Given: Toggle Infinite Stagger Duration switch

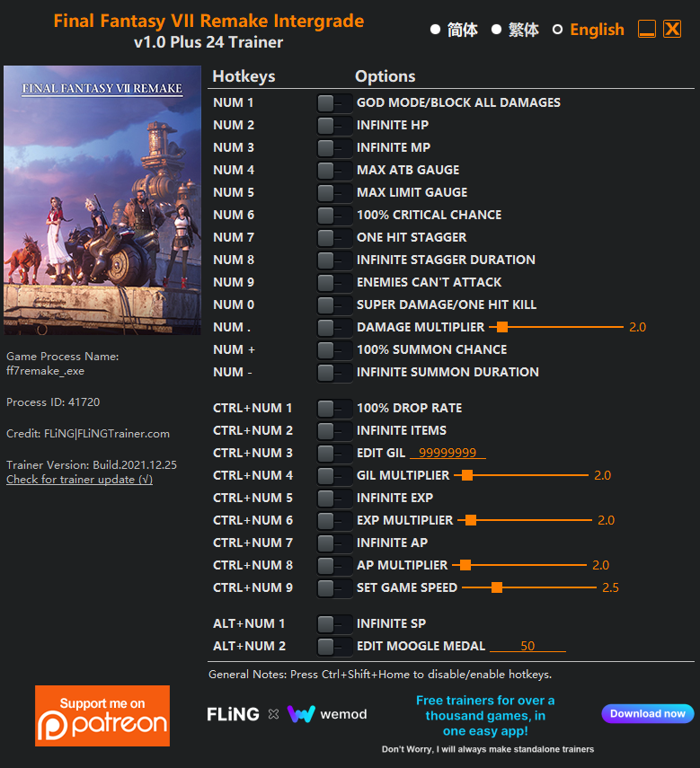Looking at the screenshot, I should coord(334,260).
